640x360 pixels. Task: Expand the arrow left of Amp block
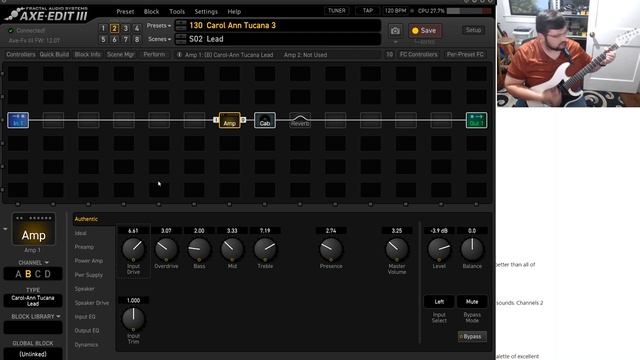point(5,229)
